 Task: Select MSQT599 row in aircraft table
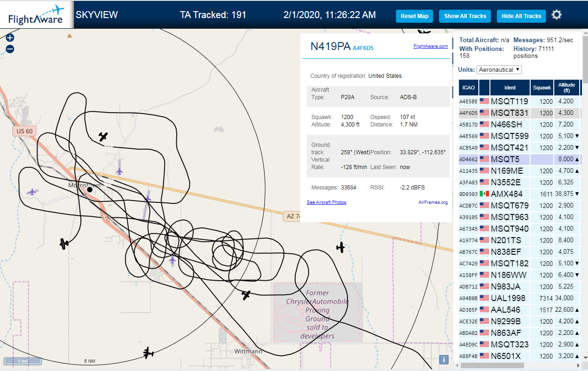click(x=520, y=136)
